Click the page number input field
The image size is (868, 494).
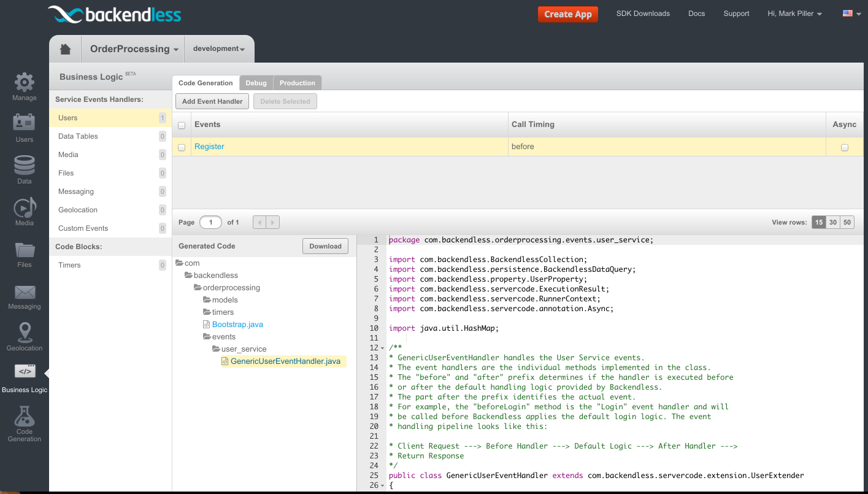(210, 222)
